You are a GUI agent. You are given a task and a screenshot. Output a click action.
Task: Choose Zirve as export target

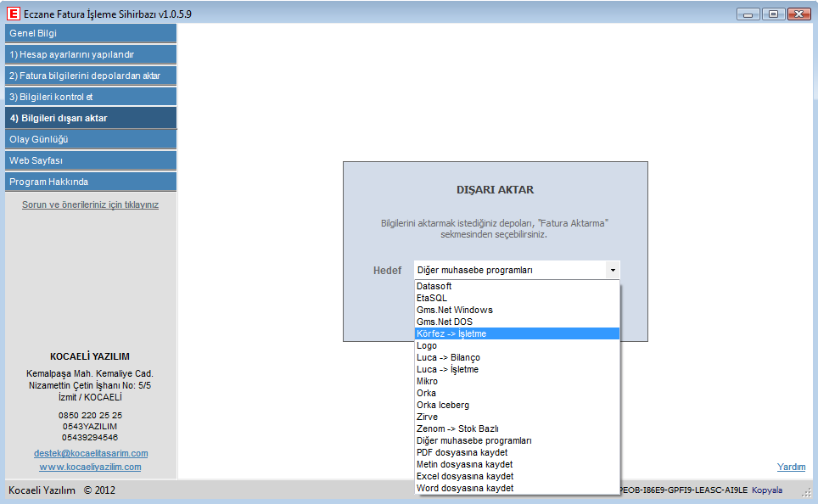[517, 417]
